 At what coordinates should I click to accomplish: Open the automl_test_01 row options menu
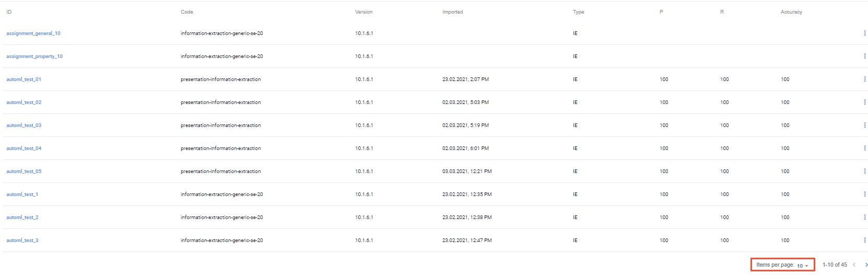pyautogui.click(x=864, y=79)
